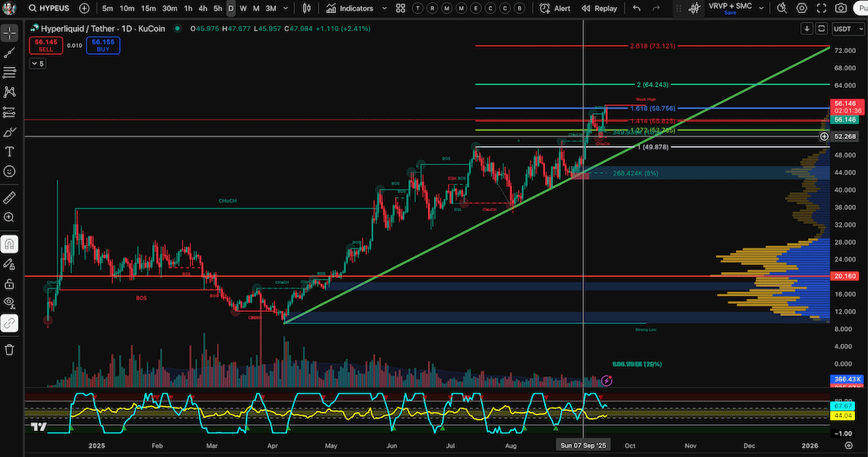The height and width of the screenshot is (457, 868).
Task: Toggle the green market status dot
Action: click(177, 29)
